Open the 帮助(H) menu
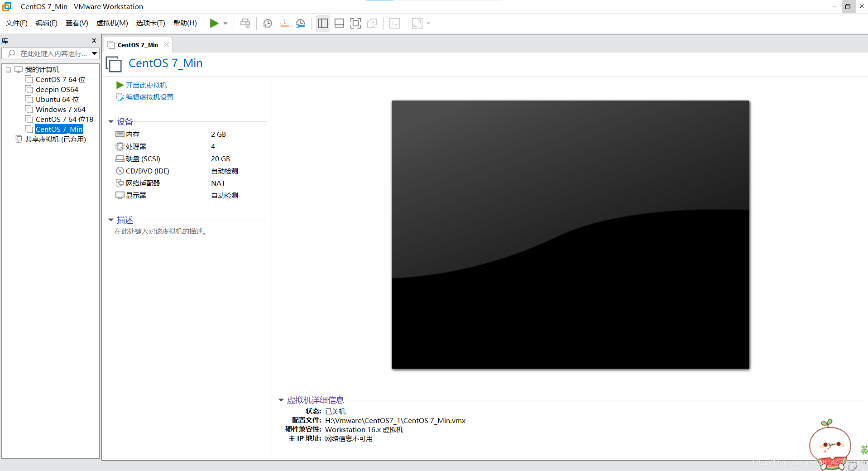The height and width of the screenshot is (471, 868). pyautogui.click(x=185, y=23)
